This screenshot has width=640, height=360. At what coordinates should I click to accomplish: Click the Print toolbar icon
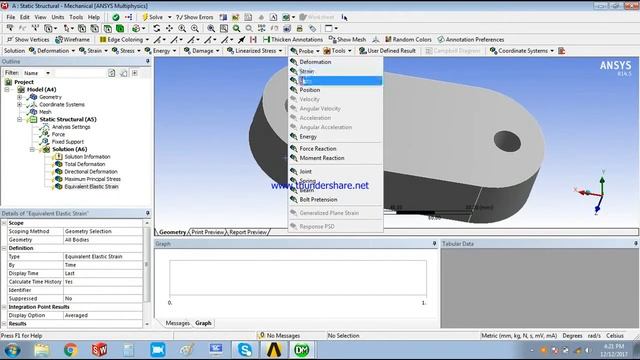point(300,28)
